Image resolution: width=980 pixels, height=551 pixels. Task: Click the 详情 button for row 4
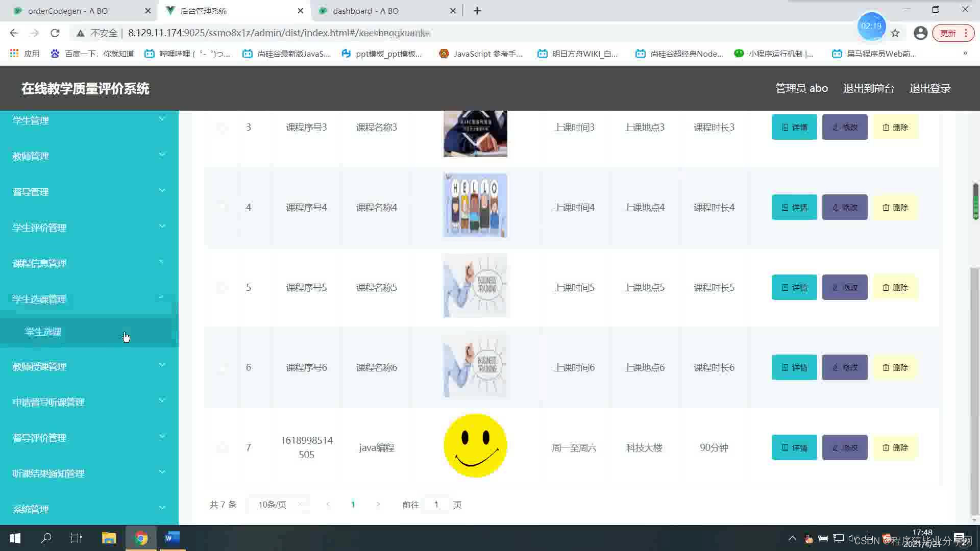(x=794, y=207)
